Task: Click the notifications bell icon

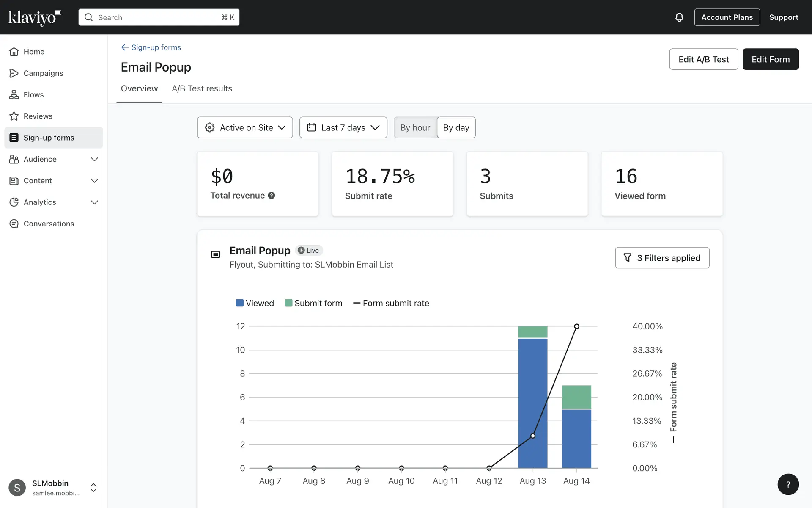Action: (679, 17)
